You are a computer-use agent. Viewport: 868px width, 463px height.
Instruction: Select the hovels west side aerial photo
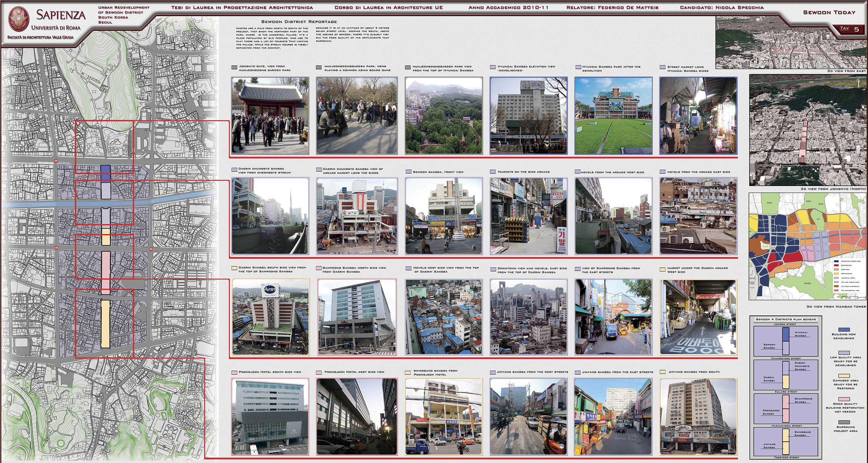(x=444, y=317)
